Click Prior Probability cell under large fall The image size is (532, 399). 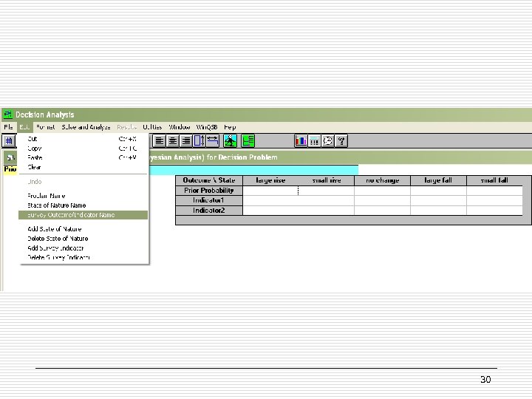point(438,191)
